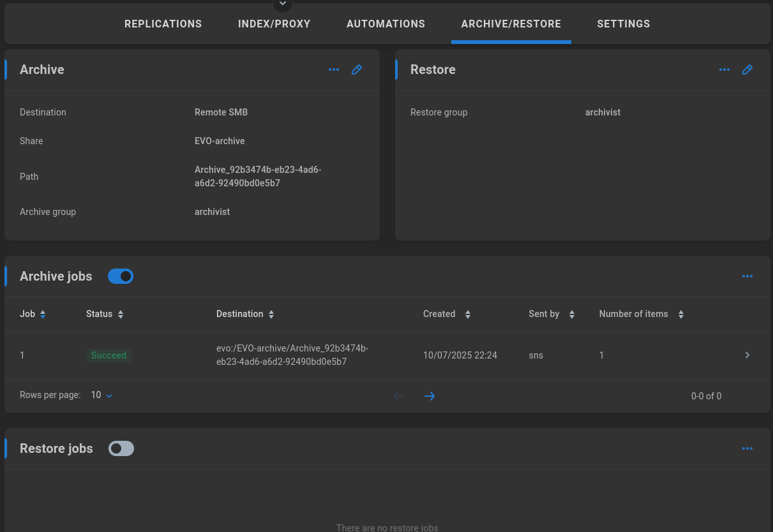Screen dimensions: 773x532
Task: Enable the Restore jobs toggle
Action: coord(121,448)
